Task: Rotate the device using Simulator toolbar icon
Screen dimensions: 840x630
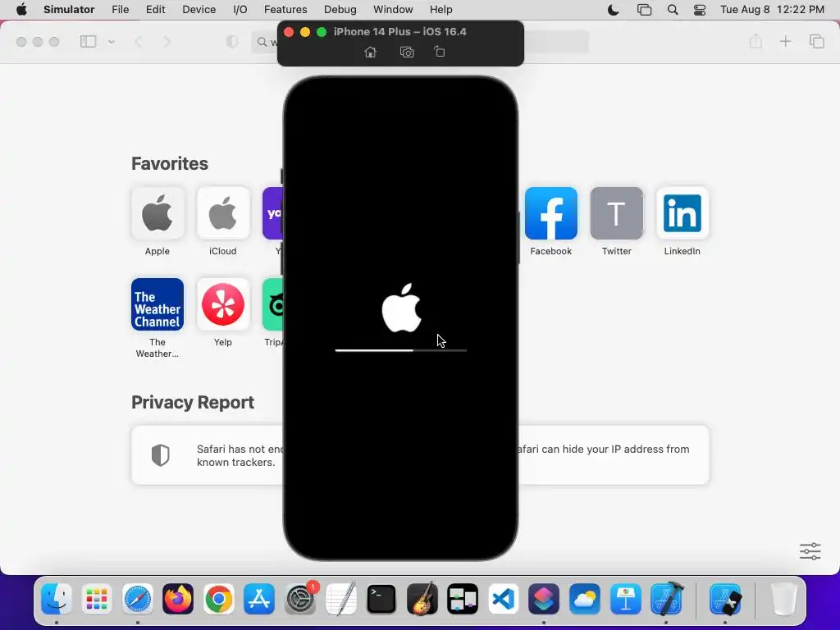Action: [x=440, y=52]
